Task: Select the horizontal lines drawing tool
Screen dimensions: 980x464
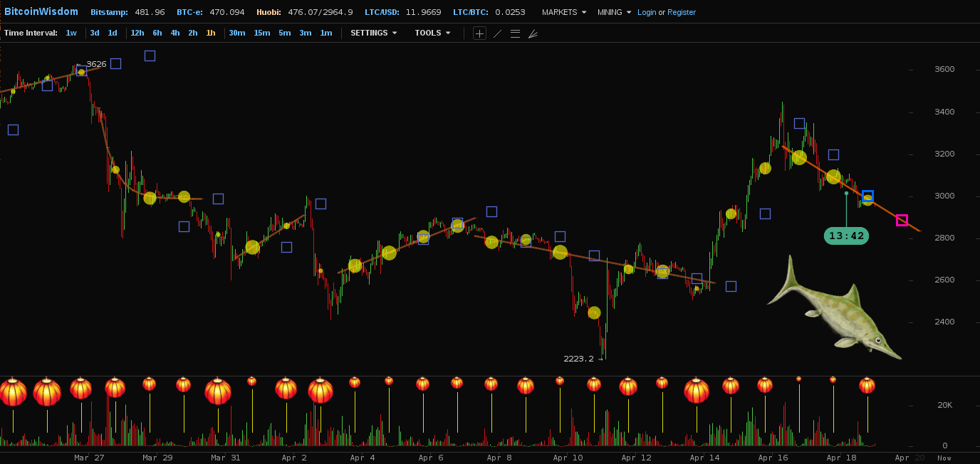Action: tap(515, 33)
